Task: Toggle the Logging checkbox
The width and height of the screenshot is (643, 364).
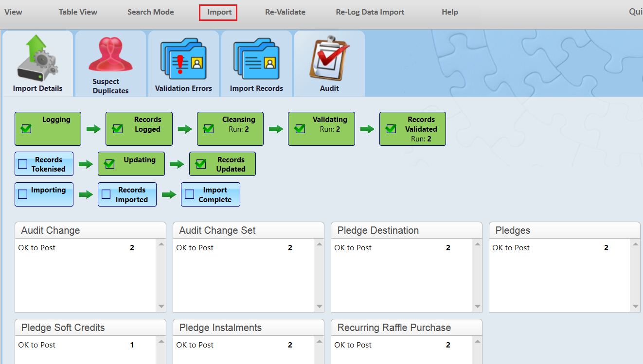Action: [26, 129]
